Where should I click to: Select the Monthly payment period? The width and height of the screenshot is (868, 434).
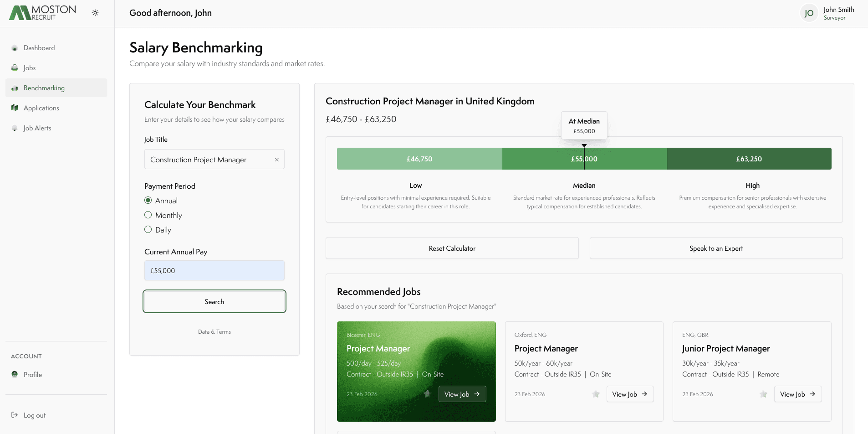coord(148,215)
